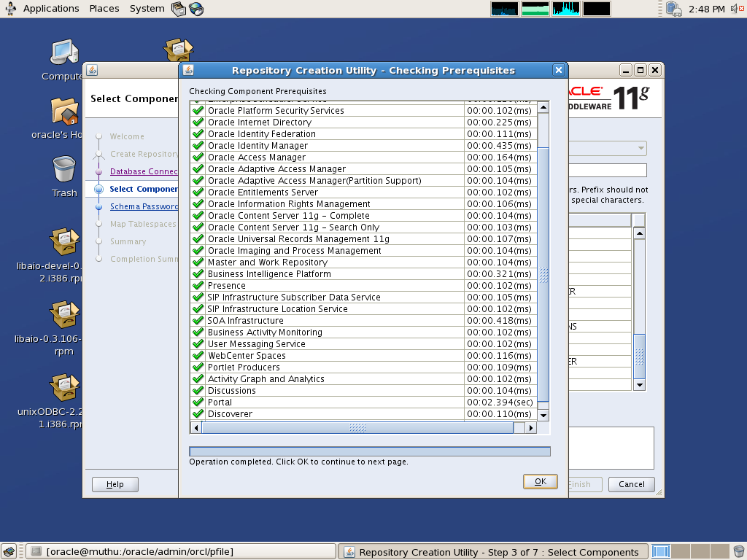
Task: Select the Master and Work Repository row
Action: point(363,262)
